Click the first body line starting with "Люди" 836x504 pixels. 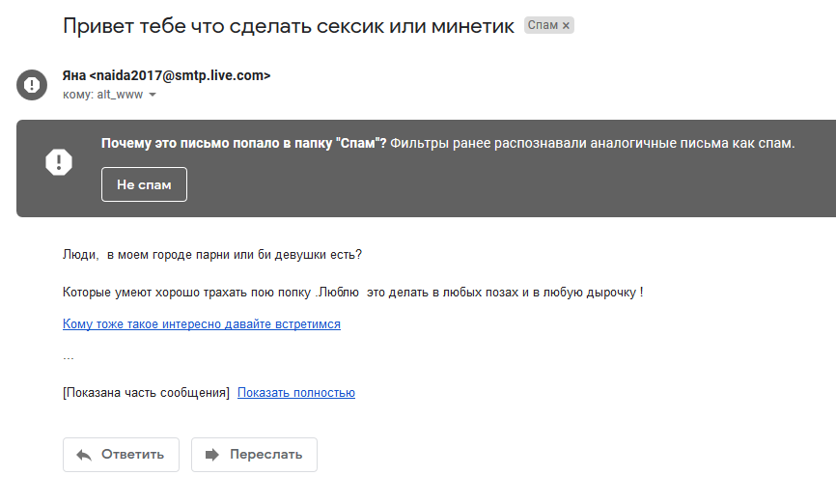point(212,255)
